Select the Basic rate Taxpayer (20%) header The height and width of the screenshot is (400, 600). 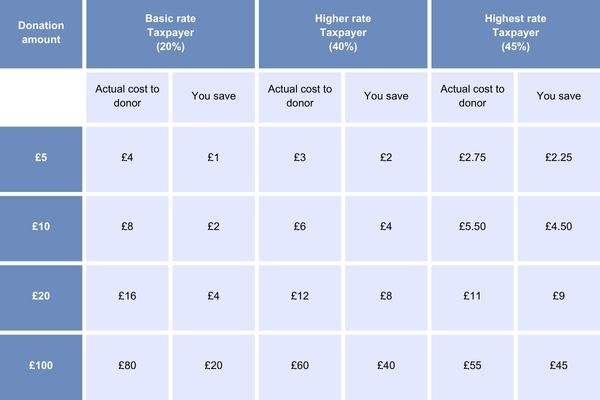point(170,34)
